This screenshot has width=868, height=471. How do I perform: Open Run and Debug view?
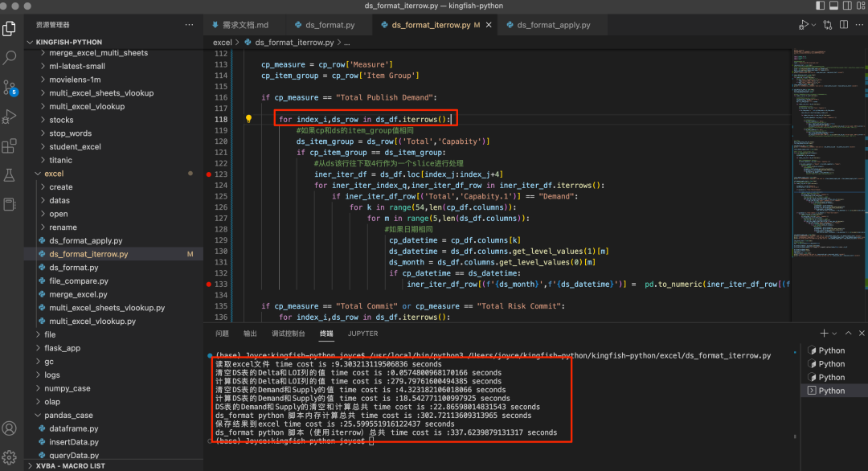[x=10, y=117]
